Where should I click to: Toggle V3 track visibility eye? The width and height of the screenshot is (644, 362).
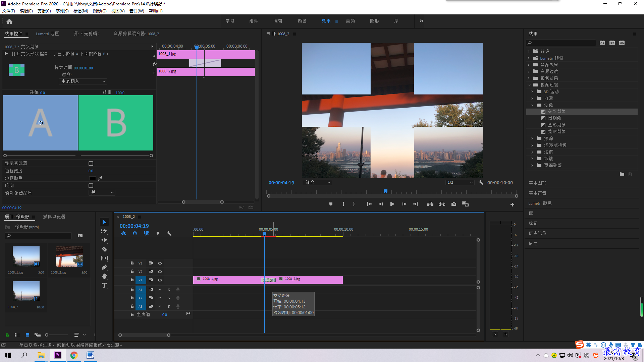point(160,263)
